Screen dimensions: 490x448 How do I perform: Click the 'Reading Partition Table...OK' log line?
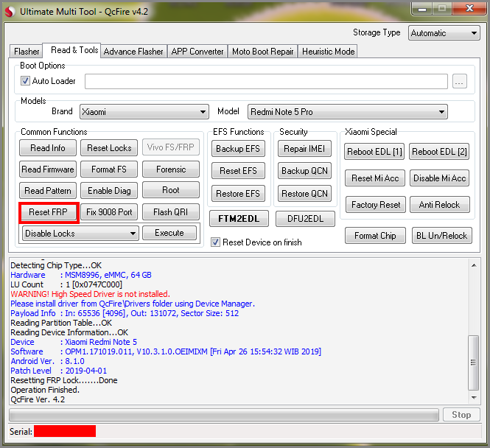tap(61, 323)
